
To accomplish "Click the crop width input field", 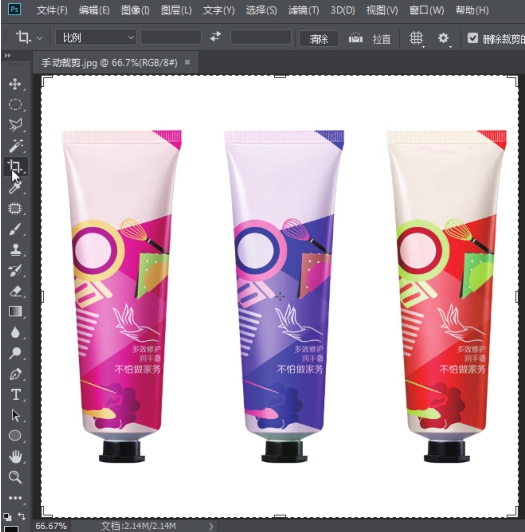I will [171, 37].
